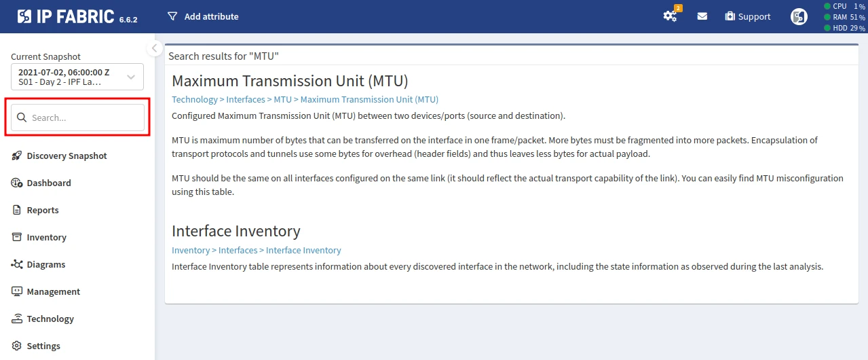Viewport: 868px width, 360px height.
Task: Click the Inventory archive box icon
Action: click(x=17, y=237)
